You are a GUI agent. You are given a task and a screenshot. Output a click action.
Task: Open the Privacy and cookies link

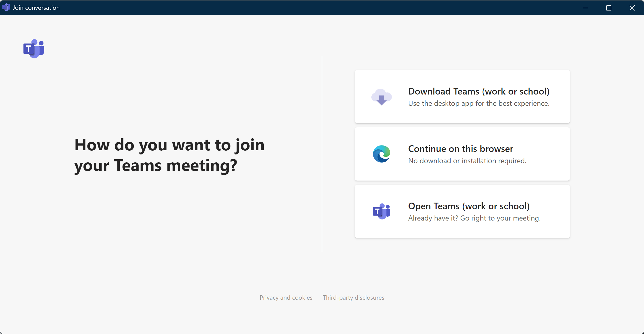tap(286, 297)
